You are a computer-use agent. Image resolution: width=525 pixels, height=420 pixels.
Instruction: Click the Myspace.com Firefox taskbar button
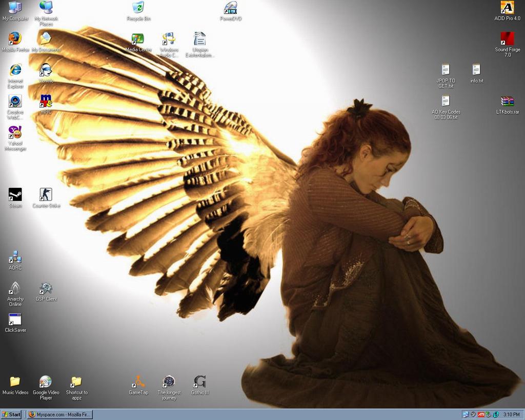(x=59, y=414)
